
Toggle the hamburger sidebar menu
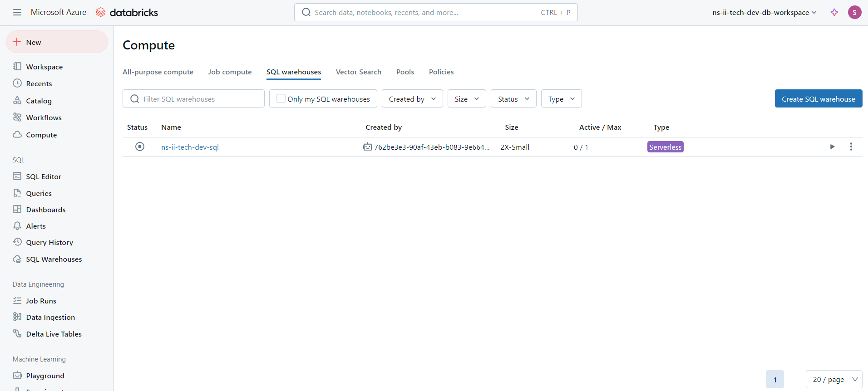tap(17, 12)
